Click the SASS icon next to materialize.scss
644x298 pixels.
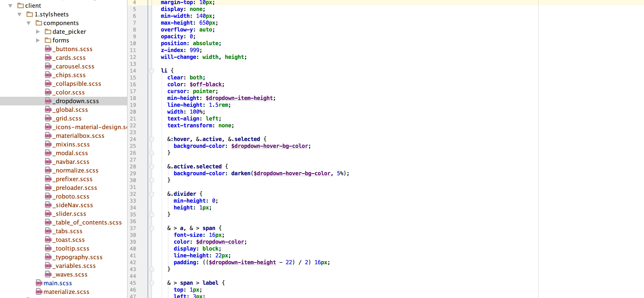click(x=39, y=292)
